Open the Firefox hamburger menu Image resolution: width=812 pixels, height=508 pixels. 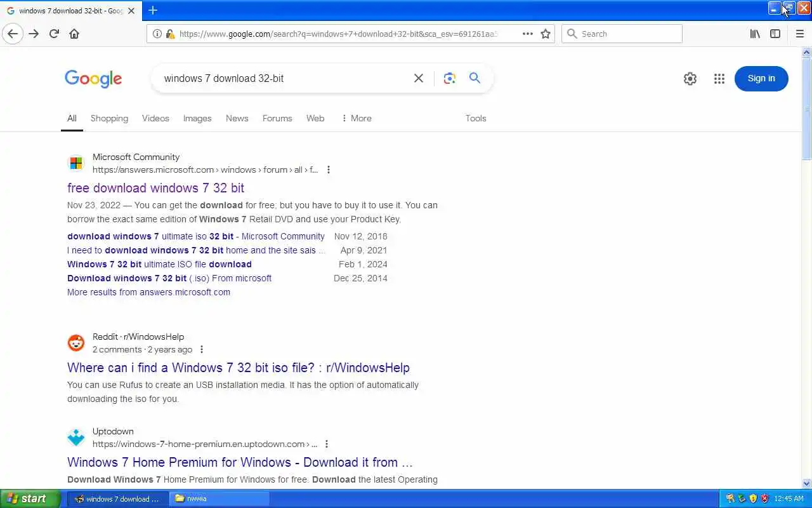(800, 34)
